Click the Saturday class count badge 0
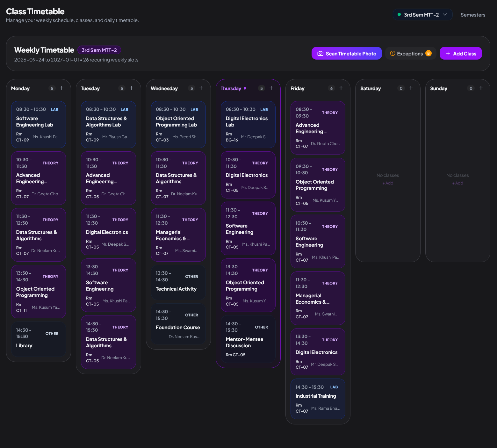 point(401,88)
